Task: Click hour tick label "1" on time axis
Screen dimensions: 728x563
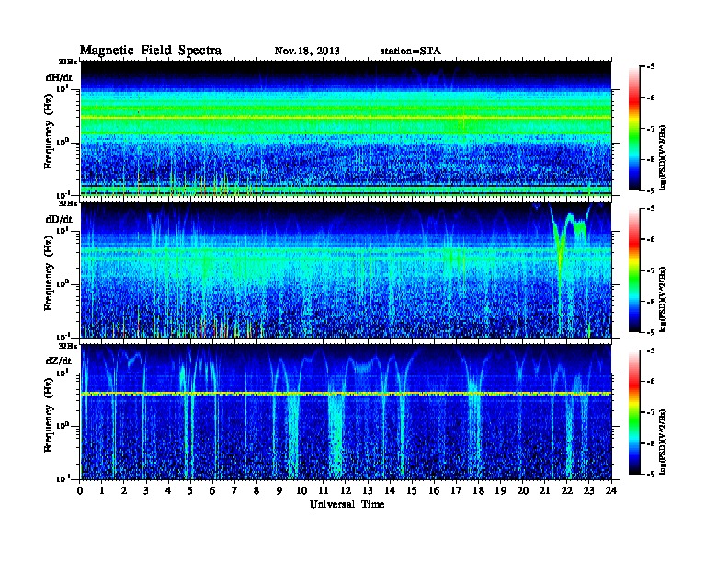Action: click(102, 490)
